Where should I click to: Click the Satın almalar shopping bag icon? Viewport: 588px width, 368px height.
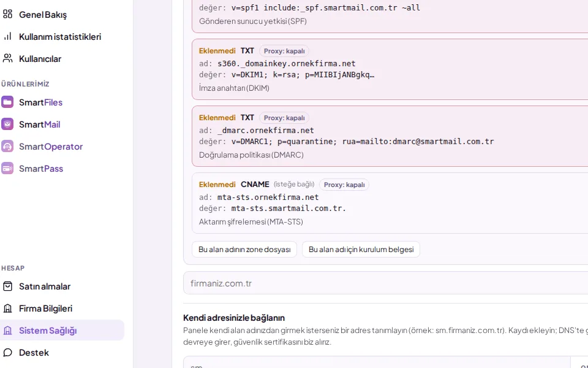7,286
